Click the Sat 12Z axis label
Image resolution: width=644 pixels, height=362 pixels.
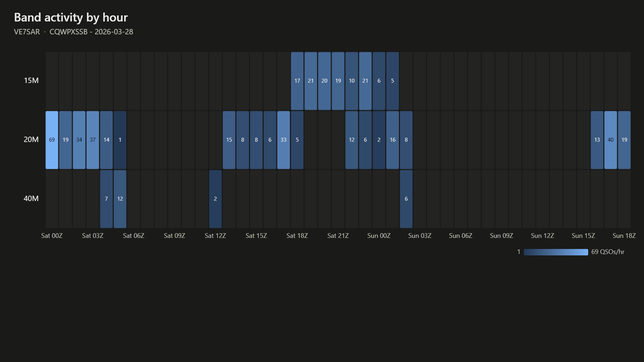tap(215, 236)
